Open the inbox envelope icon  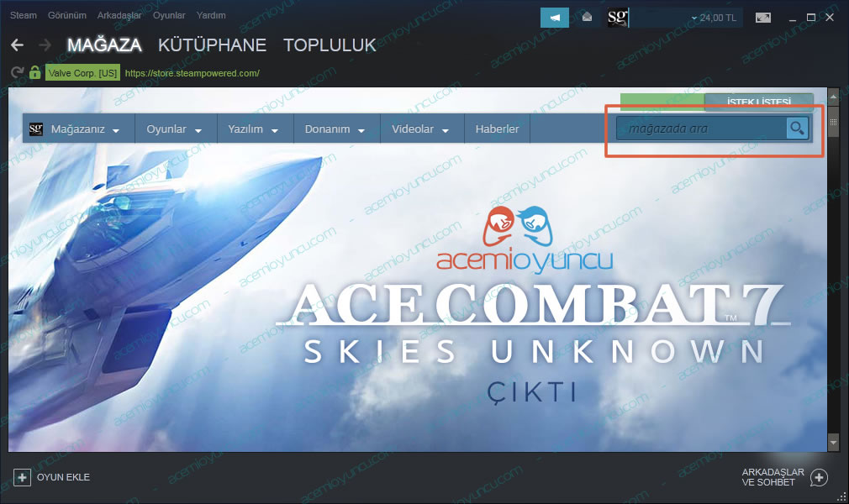587,18
